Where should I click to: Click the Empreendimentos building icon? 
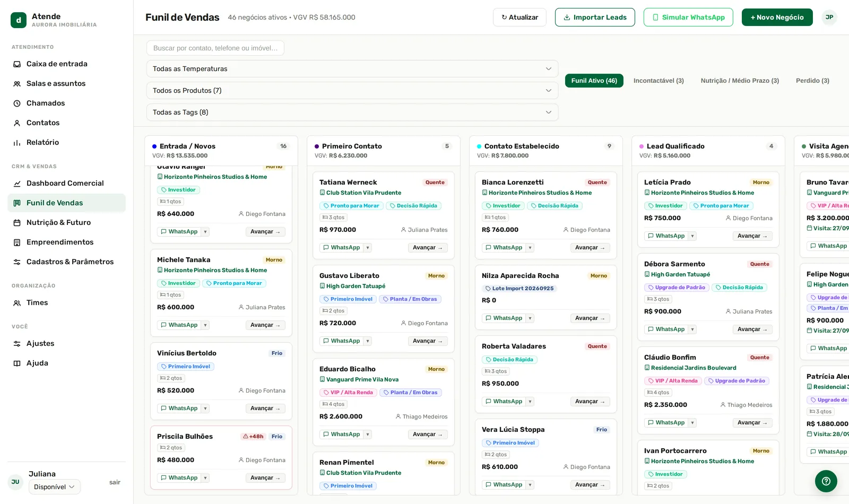[17, 242]
